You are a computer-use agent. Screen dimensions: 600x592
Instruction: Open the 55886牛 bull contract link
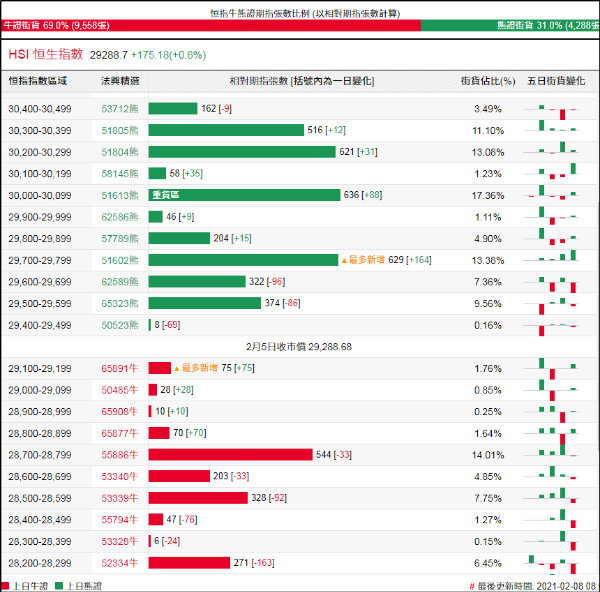point(120,455)
